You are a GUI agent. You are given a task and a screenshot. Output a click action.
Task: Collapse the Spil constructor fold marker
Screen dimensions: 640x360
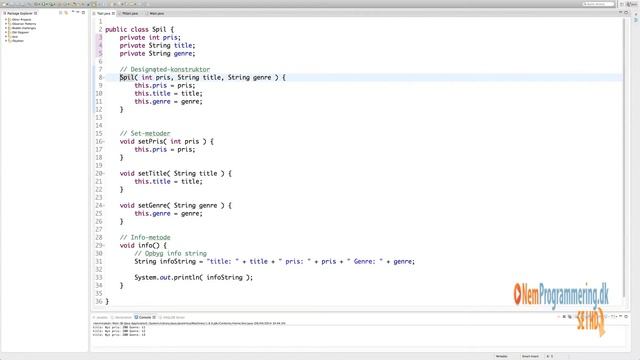pos(104,78)
